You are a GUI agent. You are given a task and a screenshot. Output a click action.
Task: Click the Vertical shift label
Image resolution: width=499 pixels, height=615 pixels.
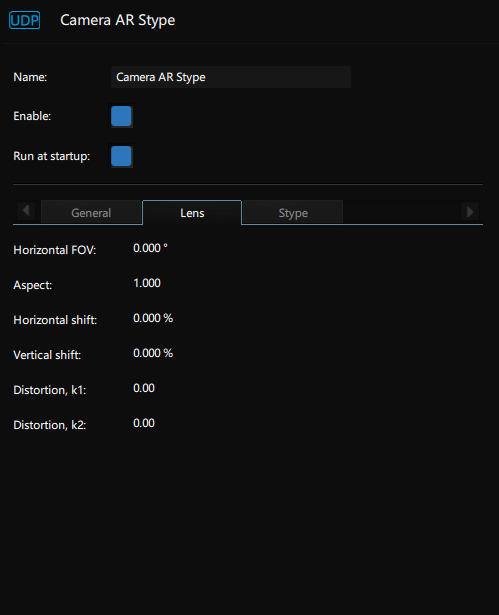47,355
